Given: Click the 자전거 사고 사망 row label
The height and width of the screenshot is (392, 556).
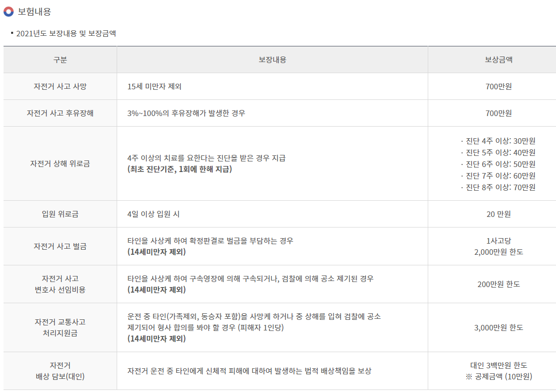Looking at the screenshot, I should [60, 86].
